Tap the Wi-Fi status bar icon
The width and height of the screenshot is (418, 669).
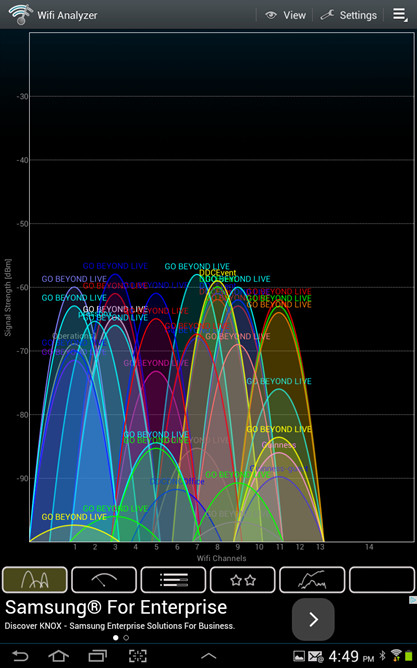tap(395, 655)
